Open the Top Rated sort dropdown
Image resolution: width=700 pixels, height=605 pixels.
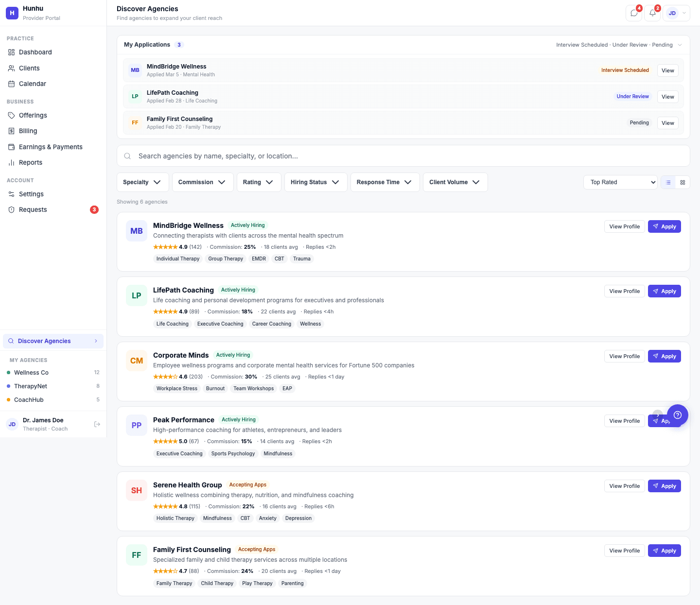pyautogui.click(x=620, y=182)
